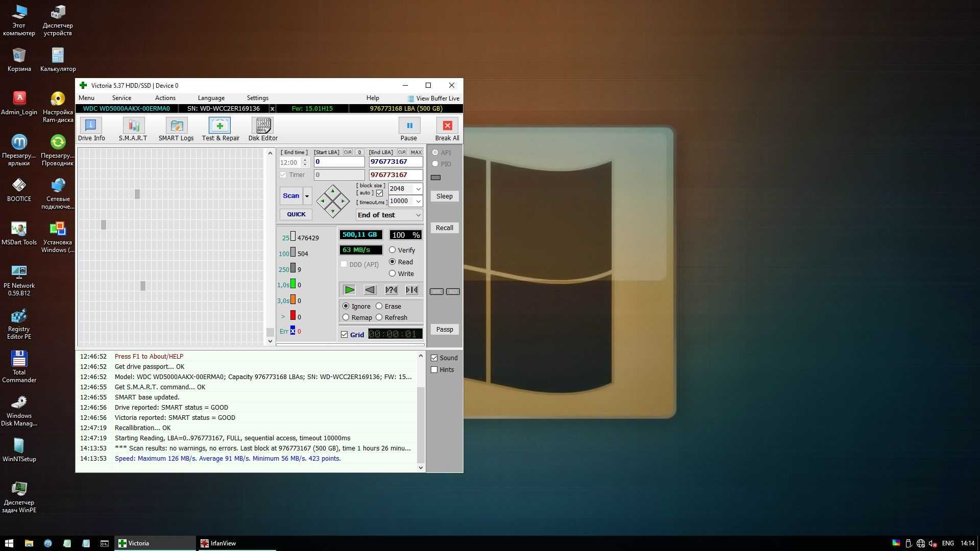Click the Passp button

pos(445,330)
